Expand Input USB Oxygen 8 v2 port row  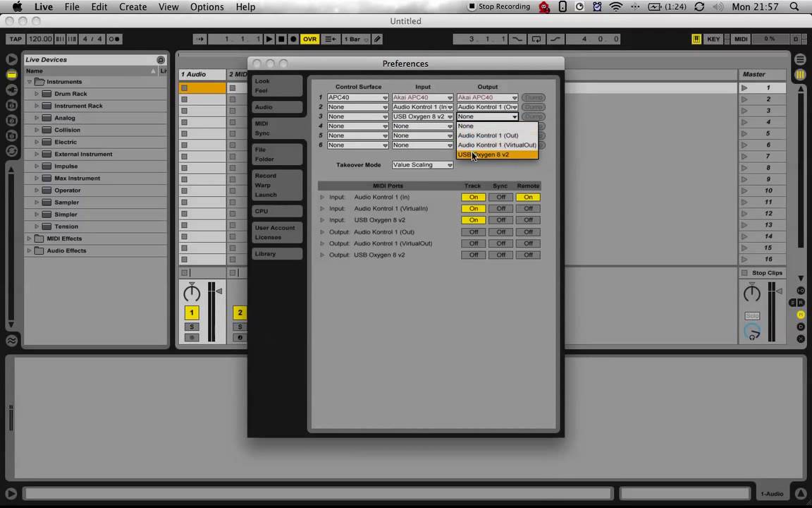[322, 220]
